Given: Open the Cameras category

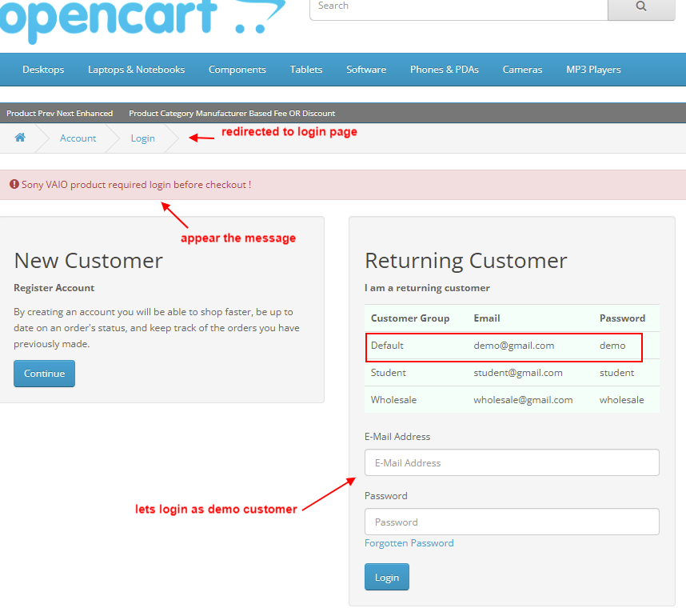Looking at the screenshot, I should (522, 70).
